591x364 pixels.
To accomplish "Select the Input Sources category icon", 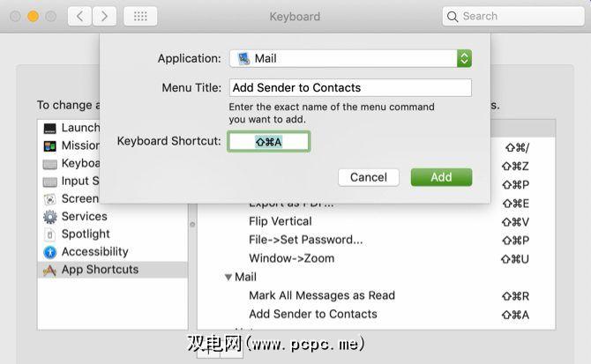I will [x=49, y=182].
